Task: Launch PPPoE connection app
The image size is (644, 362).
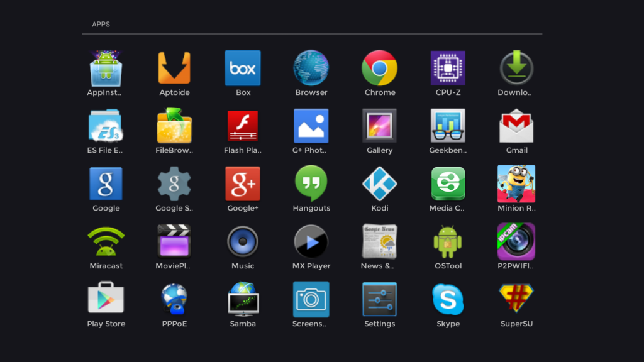Action: click(x=174, y=299)
